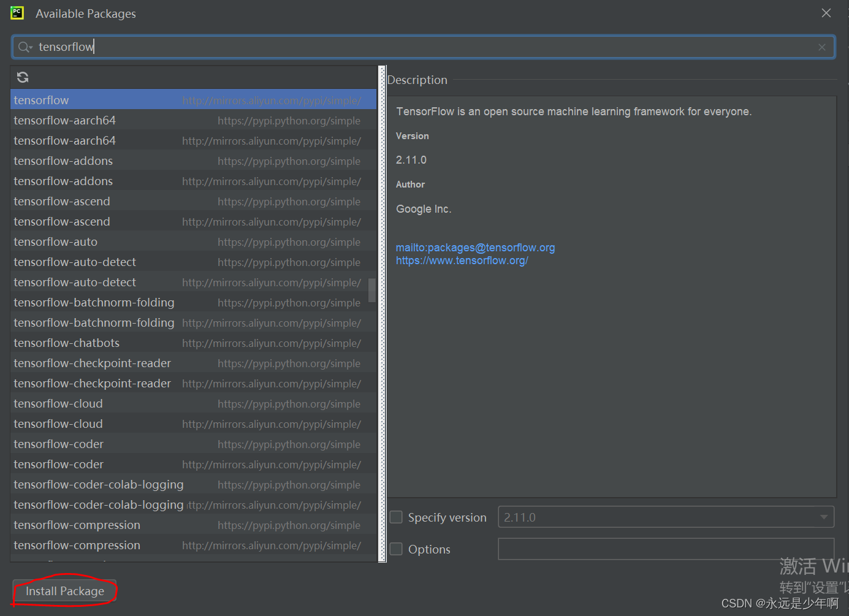Viewport: 849px width, 616px height.
Task: Select tensorflow-cloud from pypi.python.org
Action: pyautogui.click(x=194, y=403)
